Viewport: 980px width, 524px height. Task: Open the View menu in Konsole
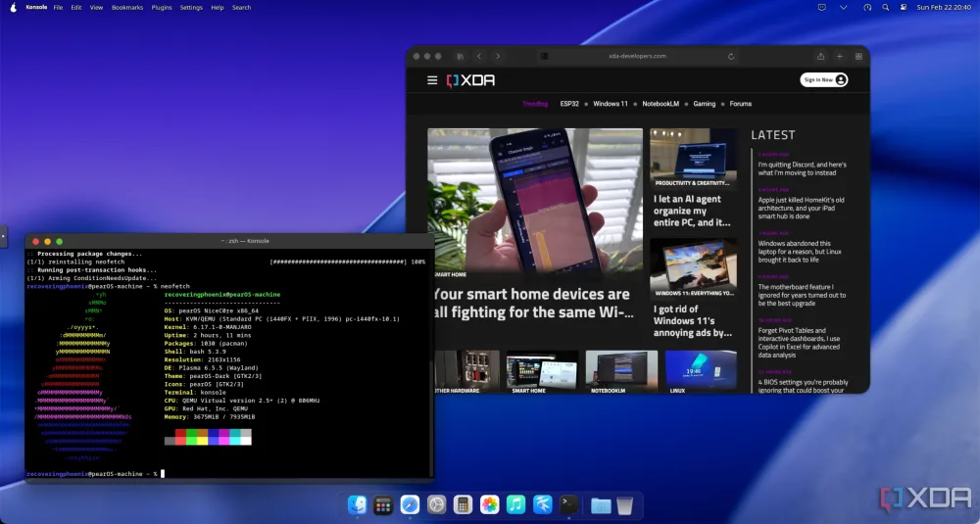96,8
